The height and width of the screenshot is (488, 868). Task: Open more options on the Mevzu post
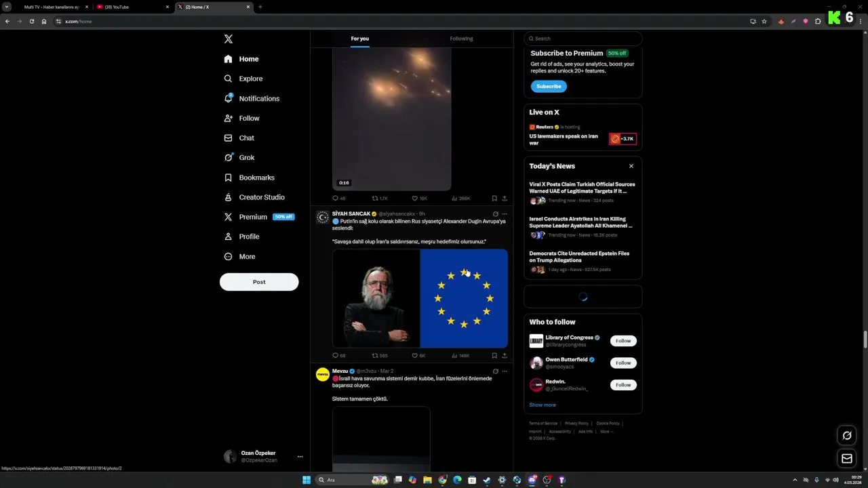point(505,371)
